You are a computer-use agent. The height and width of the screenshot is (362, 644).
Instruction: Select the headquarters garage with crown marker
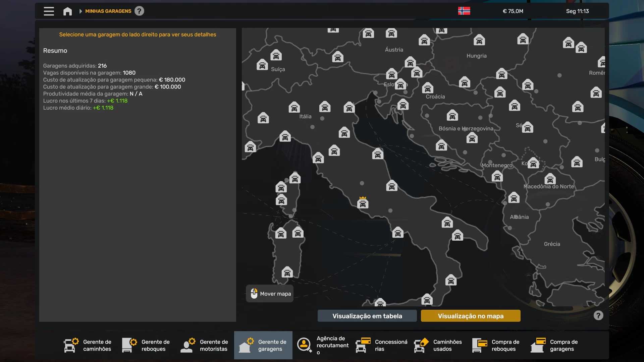pos(363,203)
